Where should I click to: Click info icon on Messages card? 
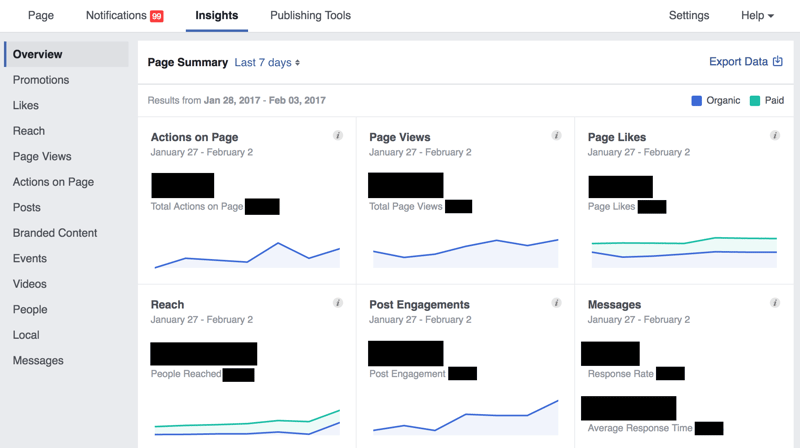coord(775,303)
